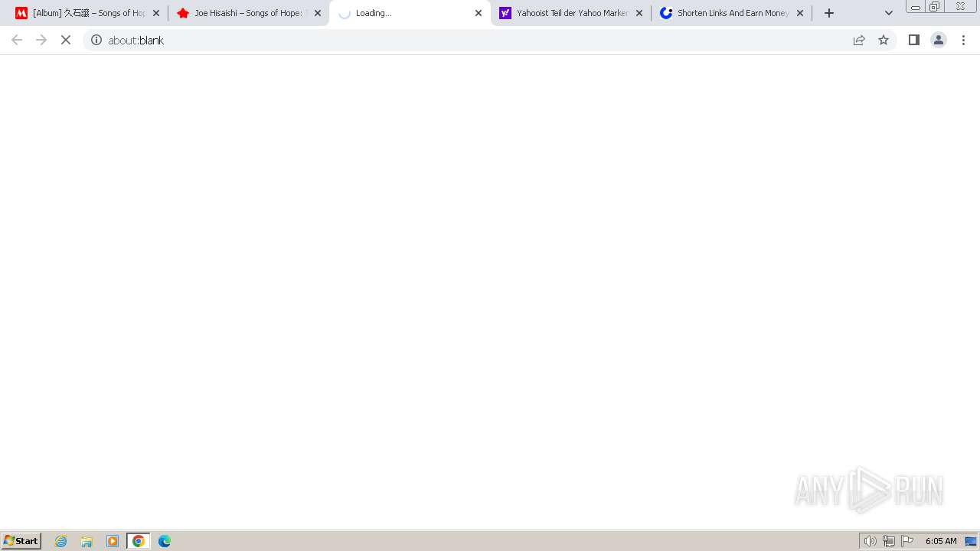Open network status in system tray
980x551 pixels.
pos(889,541)
